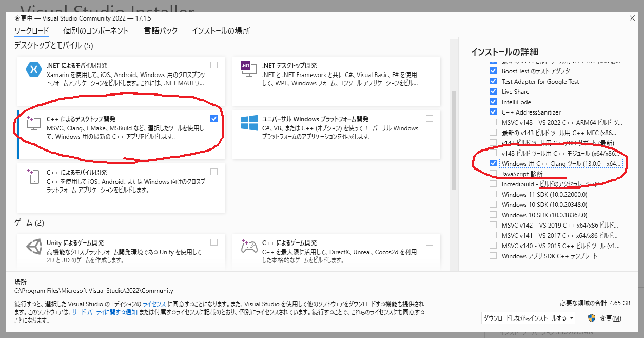644x338 pixels.
Task: Click the install path C:\Program Files\Microsoft Visual Studio text
Action: point(94,290)
